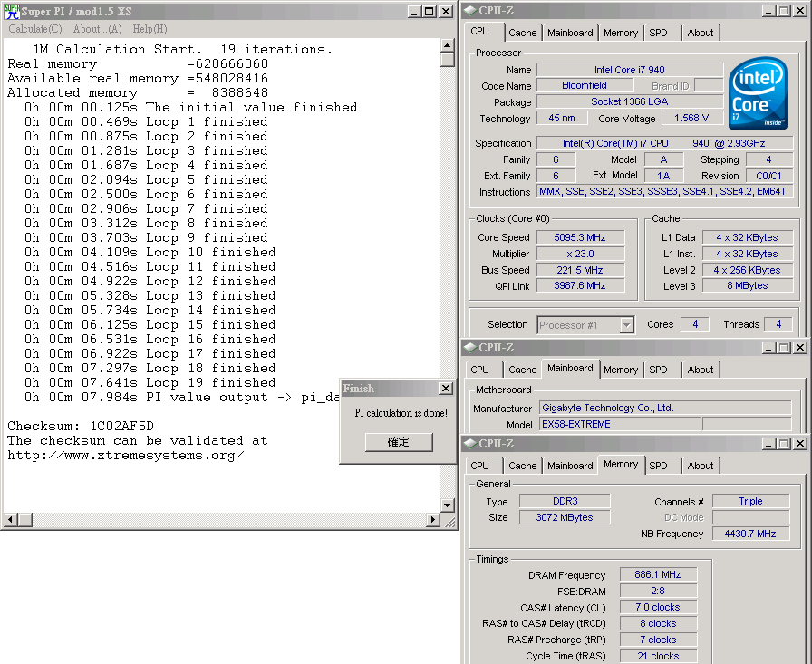Screen dimensions: 812x664
Task: Open Mainboard tab in Memory CPU-Z window
Action: tap(570, 466)
